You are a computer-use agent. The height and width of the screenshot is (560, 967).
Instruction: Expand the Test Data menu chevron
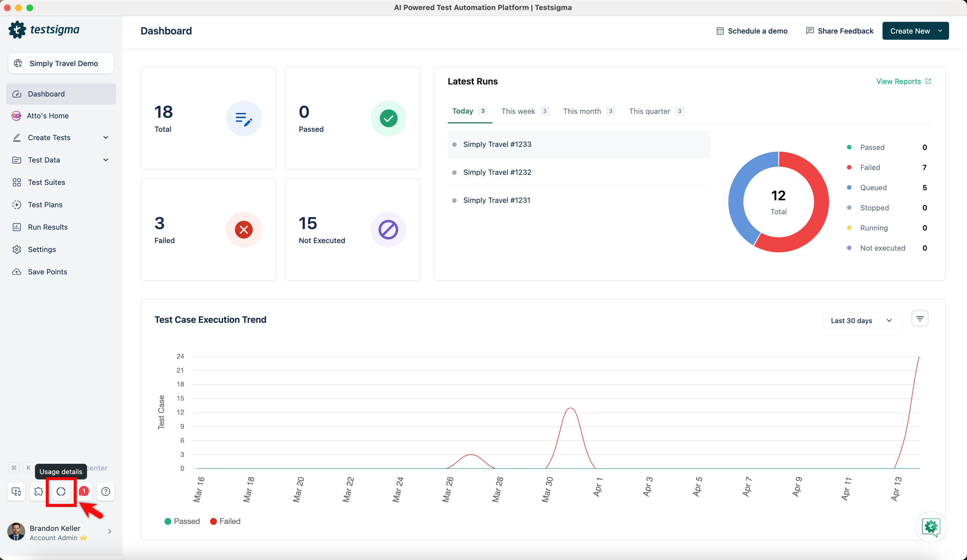point(105,160)
